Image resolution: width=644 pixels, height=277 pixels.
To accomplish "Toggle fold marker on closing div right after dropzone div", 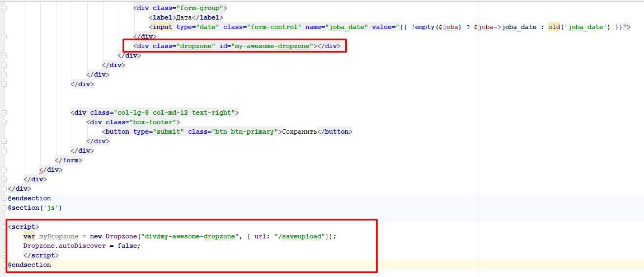I will (4, 55).
